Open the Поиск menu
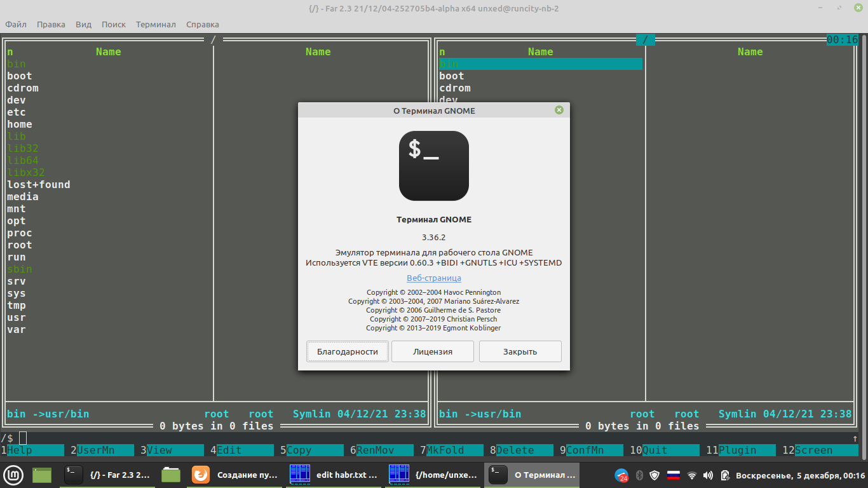This screenshot has width=868, height=488. pos(114,24)
